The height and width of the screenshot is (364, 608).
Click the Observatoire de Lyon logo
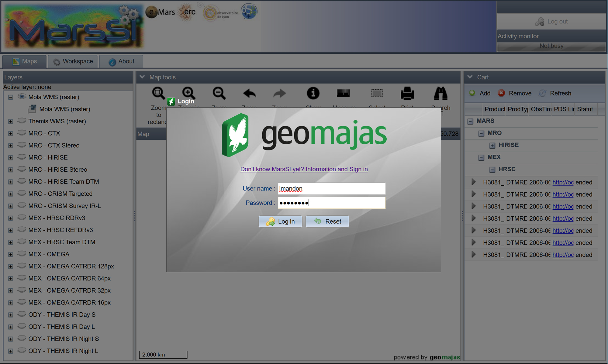(x=221, y=13)
